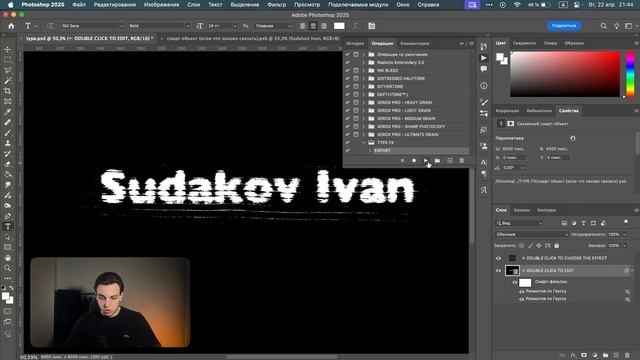Viewport: 640px width, 360px height.
Task: Hide the DOUBLE CLICK TO EDIT layer
Action: [498, 271]
